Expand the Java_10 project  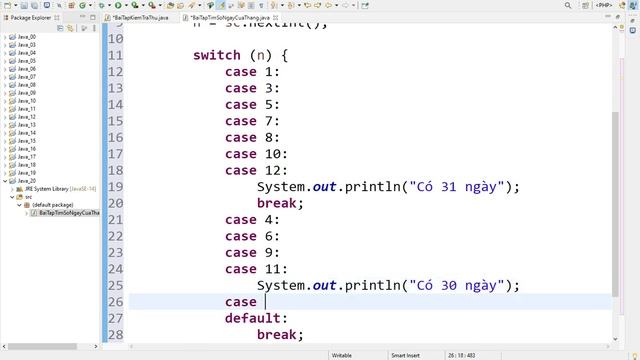[x=5, y=101]
